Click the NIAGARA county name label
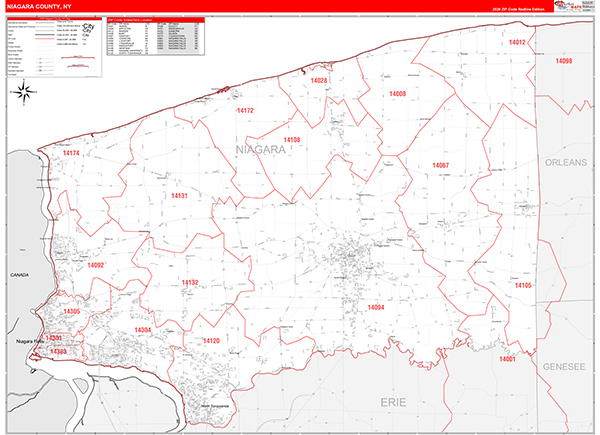The height and width of the screenshot is (435, 600). tap(261, 150)
